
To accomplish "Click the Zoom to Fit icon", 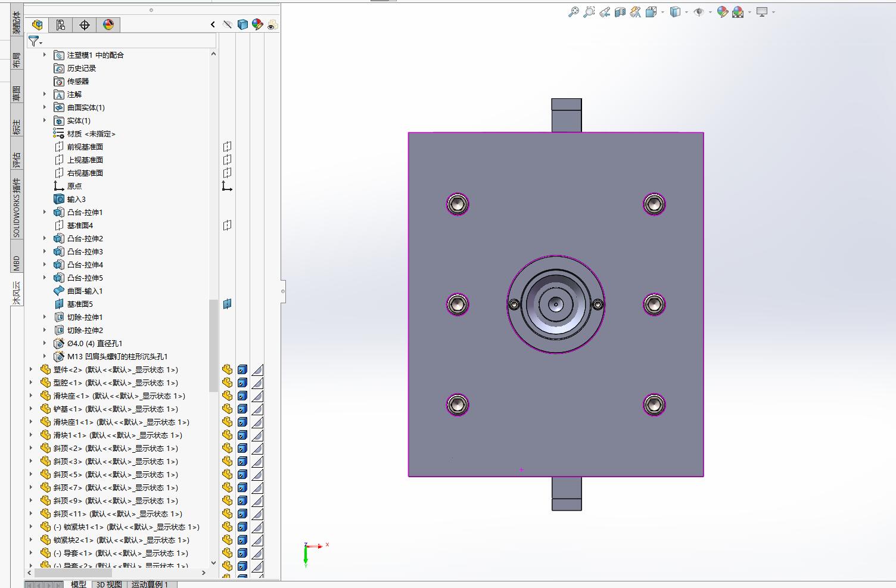I will (573, 12).
